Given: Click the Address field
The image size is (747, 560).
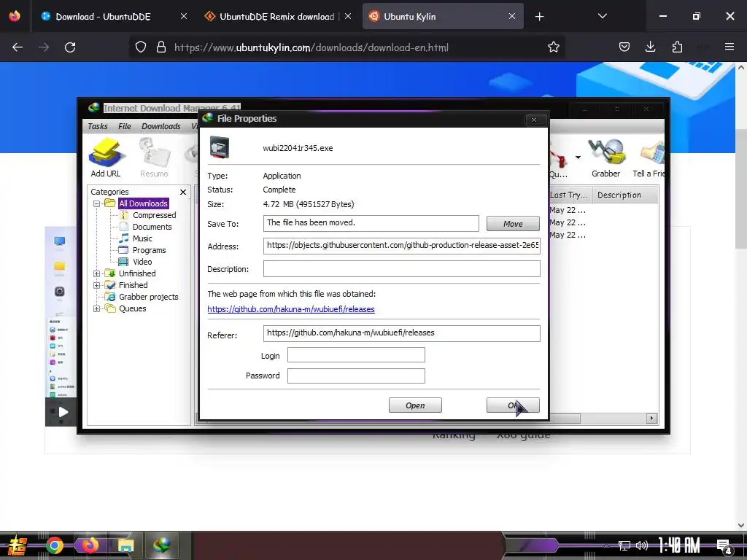Looking at the screenshot, I should 402,246.
